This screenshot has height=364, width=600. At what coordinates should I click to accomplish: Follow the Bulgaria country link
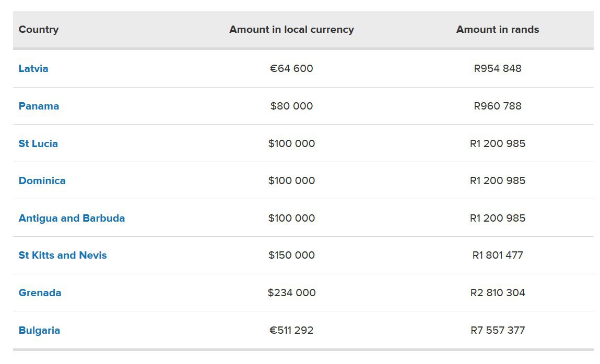click(x=39, y=330)
